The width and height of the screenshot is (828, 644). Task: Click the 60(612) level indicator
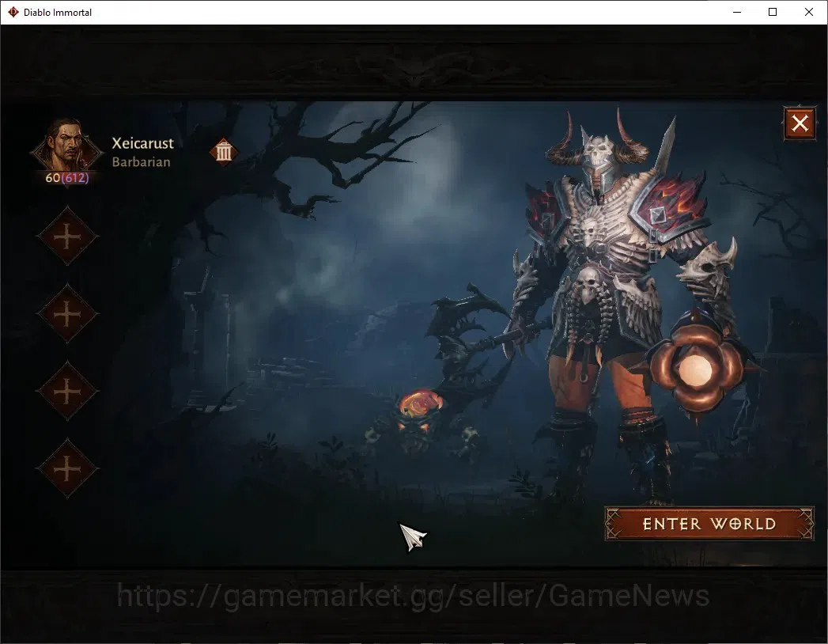(x=67, y=177)
